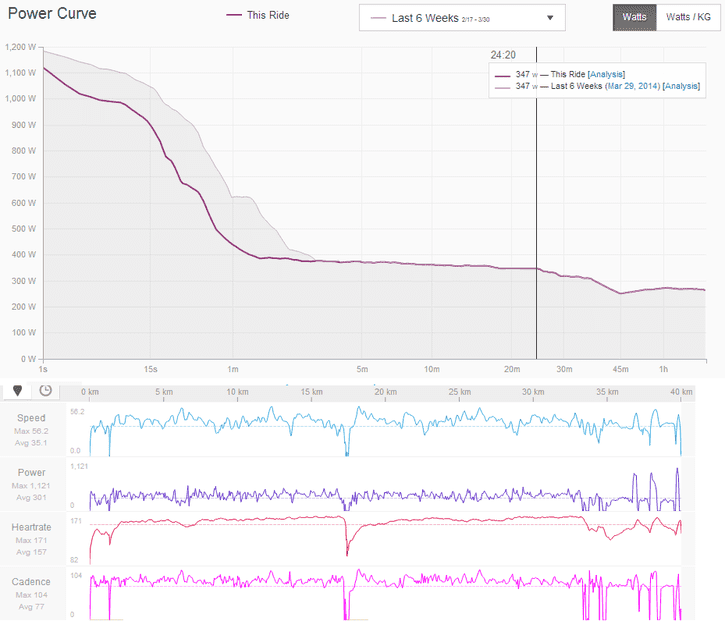The height and width of the screenshot is (621, 725).
Task: Click the '20 km' distance axis mark
Action: click(386, 392)
